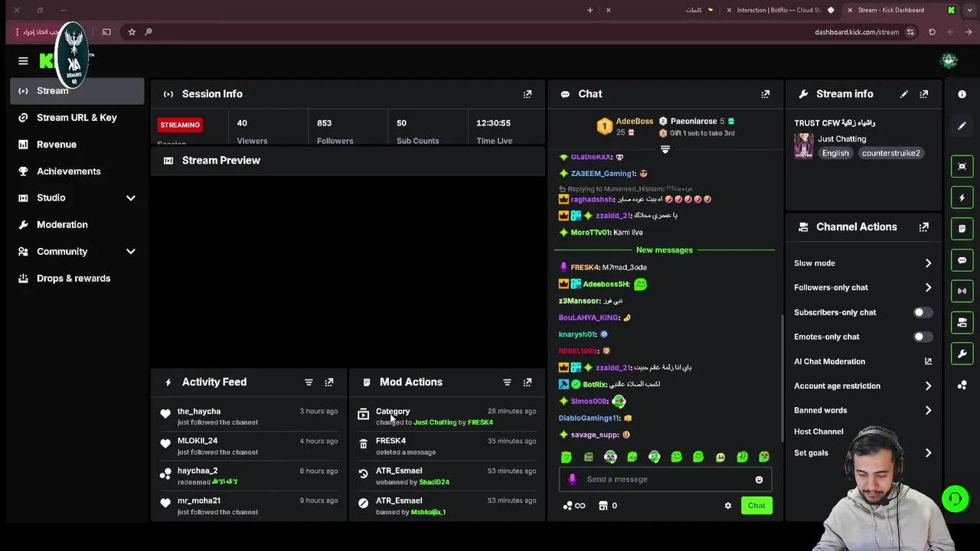Click the purple microphone icon in chat input
The width and height of the screenshot is (980, 551).
(x=572, y=479)
